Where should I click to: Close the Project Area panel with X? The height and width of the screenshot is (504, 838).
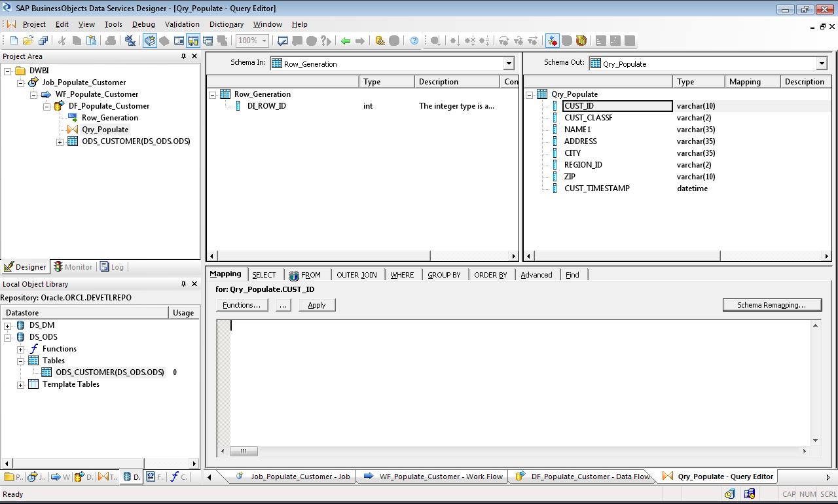pos(194,56)
